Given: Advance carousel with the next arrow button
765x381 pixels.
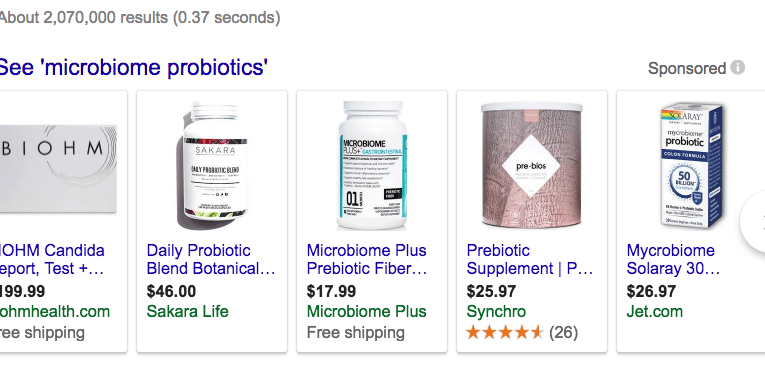Looking at the screenshot, I should point(753,221).
